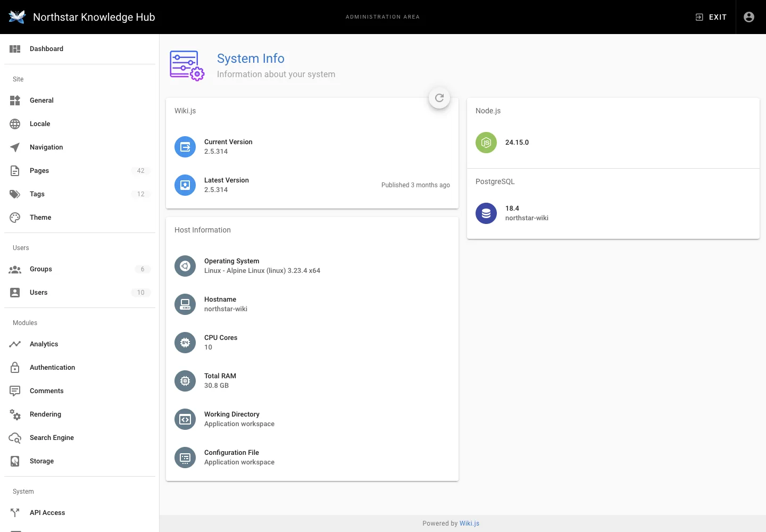Click the Search Engine cloud icon
This screenshot has width=766, height=532.
click(15, 438)
